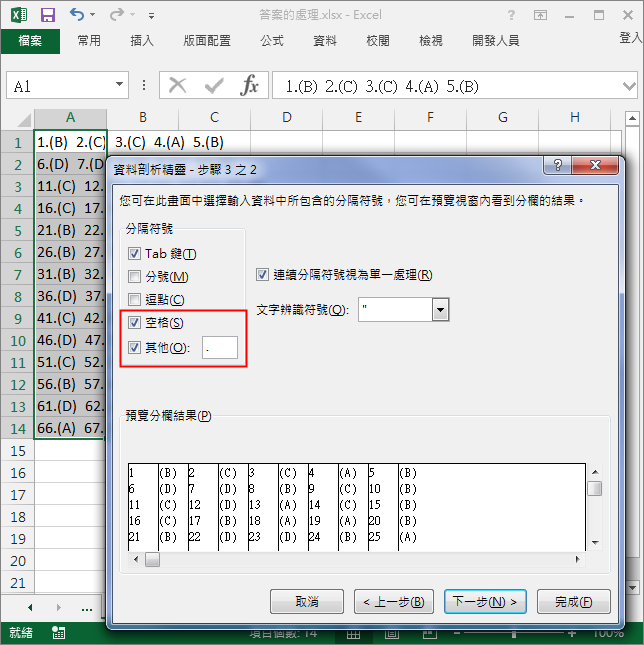
Task: Click worksheet scroll down arrow
Action: click(633, 587)
